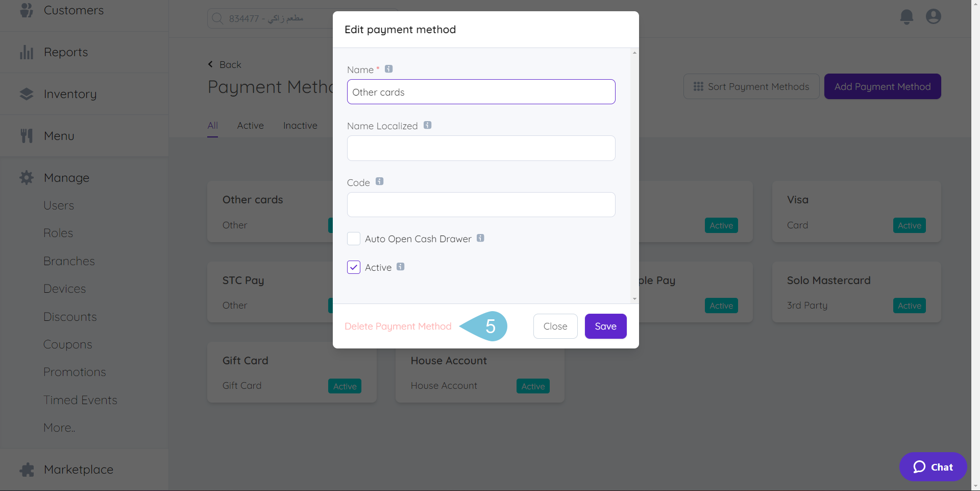Click the Add Payment Method button
This screenshot has height=491, width=980.
coord(883,86)
